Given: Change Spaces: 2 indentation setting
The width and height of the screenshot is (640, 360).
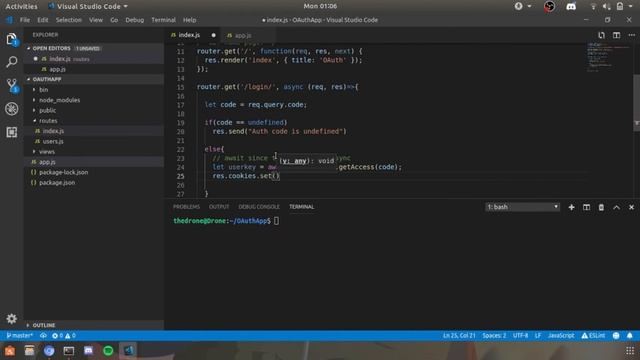Looking at the screenshot, I should 494,336.
